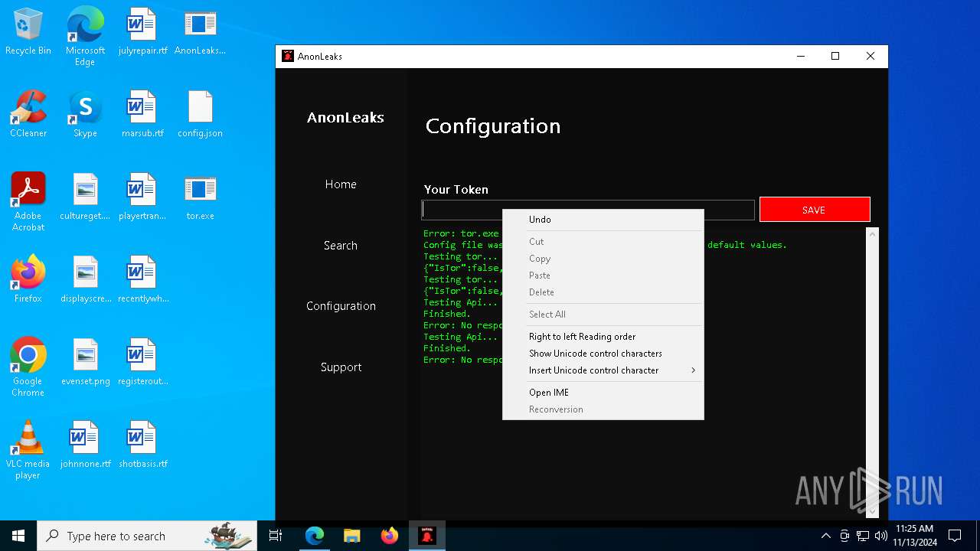Open the Recycle Bin desktop icon

pyautogui.click(x=28, y=32)
